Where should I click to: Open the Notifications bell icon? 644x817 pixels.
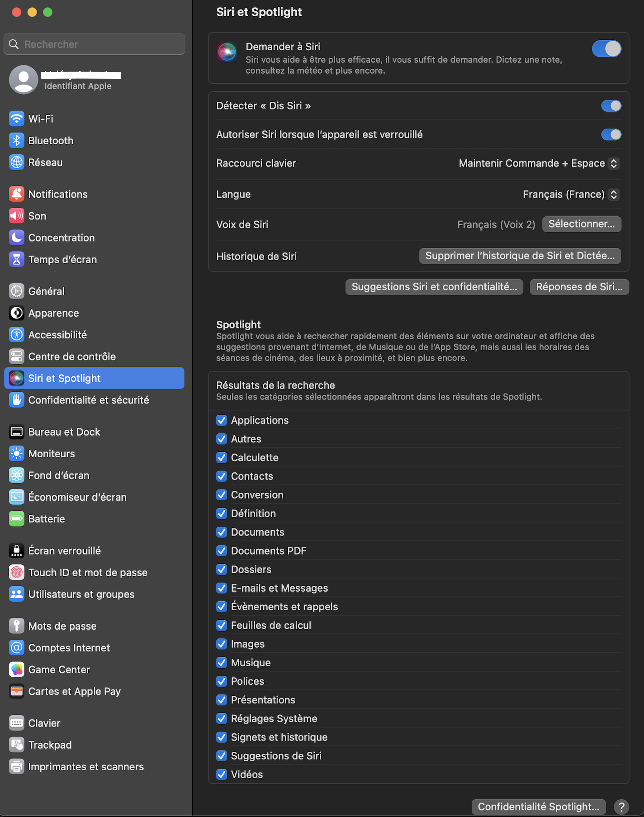17,194
